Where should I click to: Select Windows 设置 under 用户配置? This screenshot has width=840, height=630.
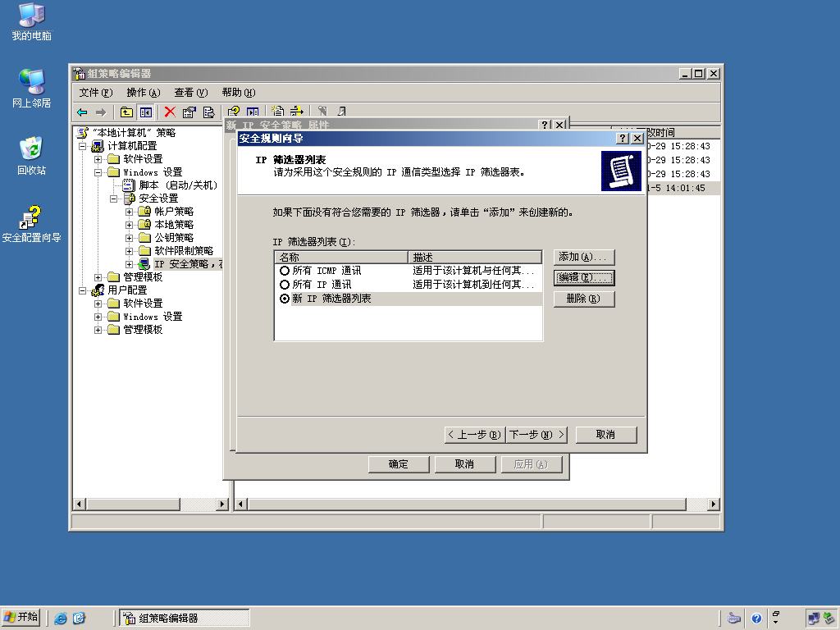point(153,317)
